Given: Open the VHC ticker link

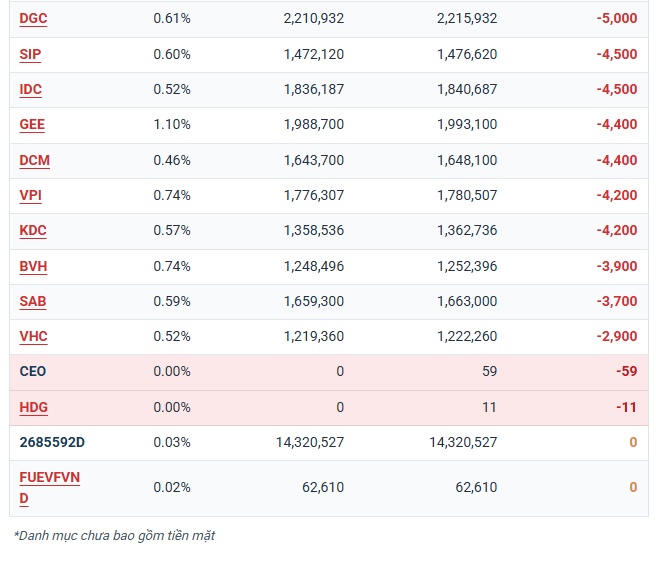Looking at the screenshot, I should tap(33, 337).
